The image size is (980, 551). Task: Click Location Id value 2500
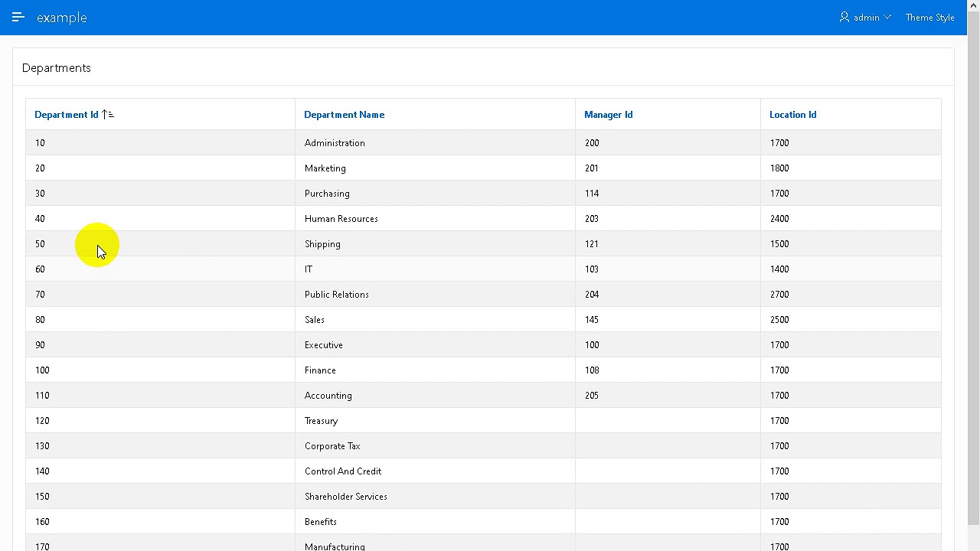click(779, 320)
